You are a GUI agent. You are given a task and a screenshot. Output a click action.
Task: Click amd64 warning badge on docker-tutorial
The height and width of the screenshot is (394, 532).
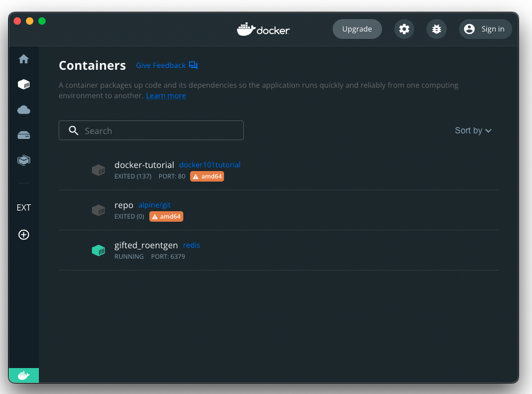(207, 177)
